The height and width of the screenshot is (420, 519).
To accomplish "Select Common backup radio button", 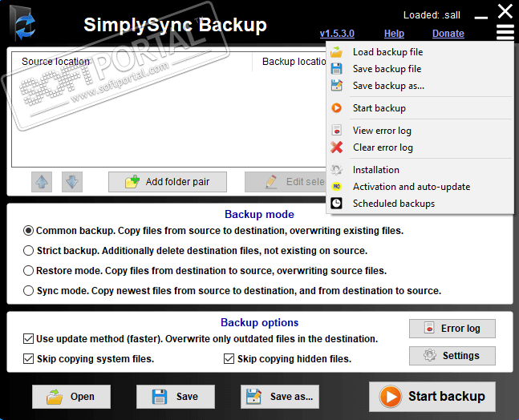I will pyautogui.click(x=28, y=231).
